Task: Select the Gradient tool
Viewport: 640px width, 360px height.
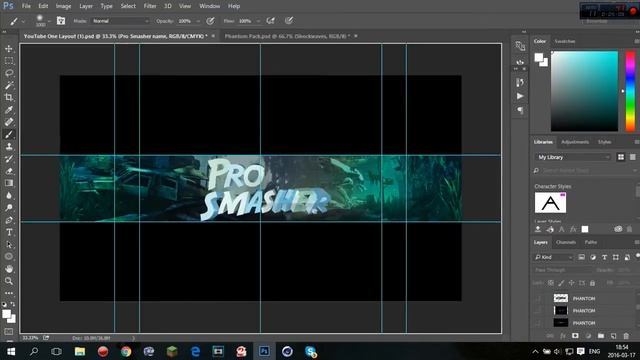Action: [9, 183]
